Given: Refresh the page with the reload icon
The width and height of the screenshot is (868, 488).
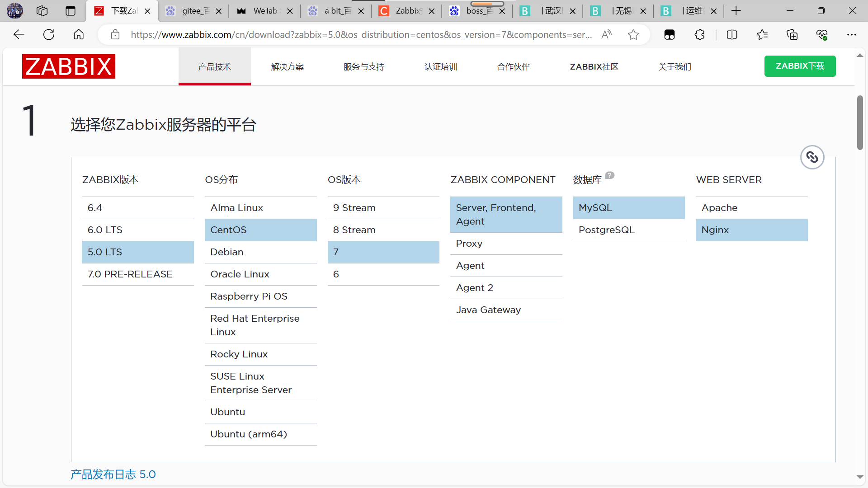Looking at the screenshot, I should 48,34.
